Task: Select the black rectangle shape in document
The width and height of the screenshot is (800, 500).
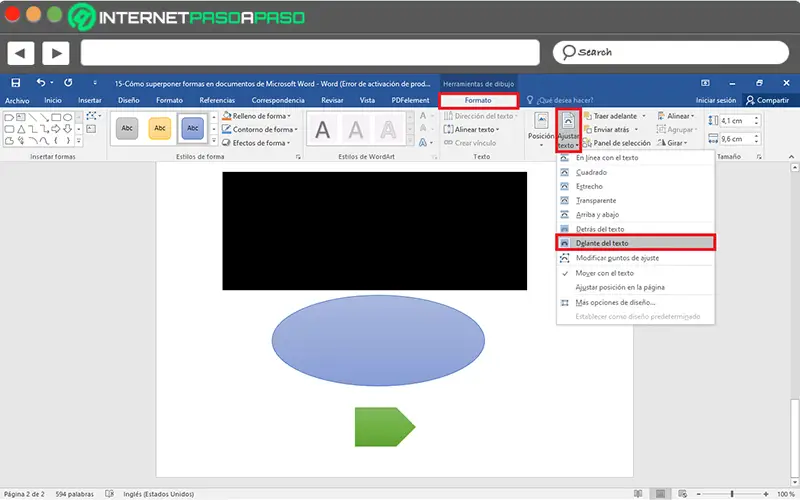Action: pos(374,231)
